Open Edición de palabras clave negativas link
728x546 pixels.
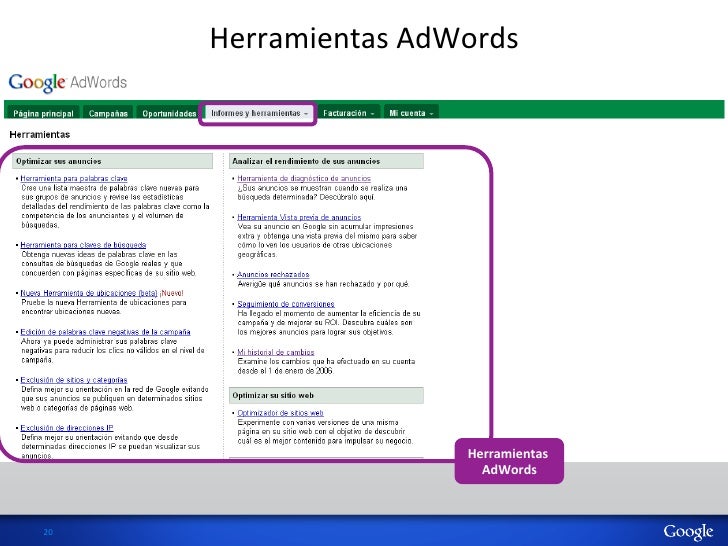coord(105,332)
